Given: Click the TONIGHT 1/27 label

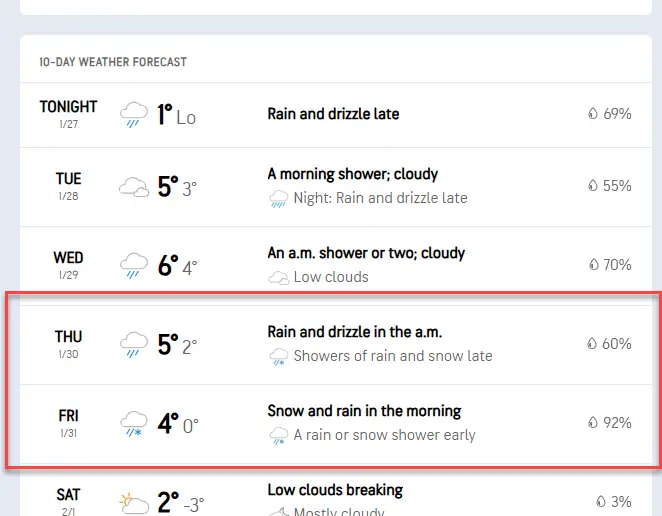Looking at the screenshot, I should point(68,112).
